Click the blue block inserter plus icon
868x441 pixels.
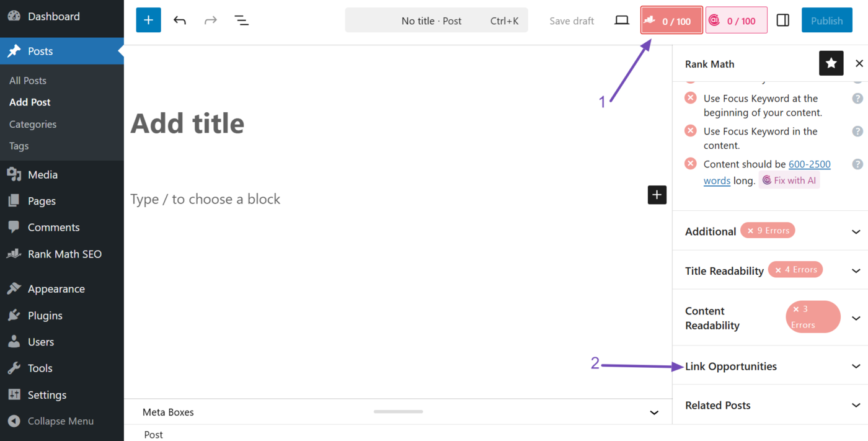(x=148, y=20)
